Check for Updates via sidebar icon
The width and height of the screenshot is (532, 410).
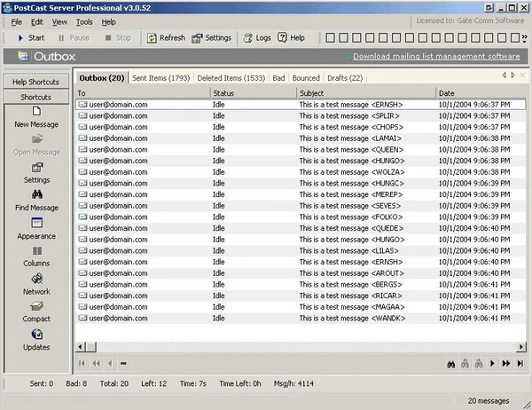[37, 335]
